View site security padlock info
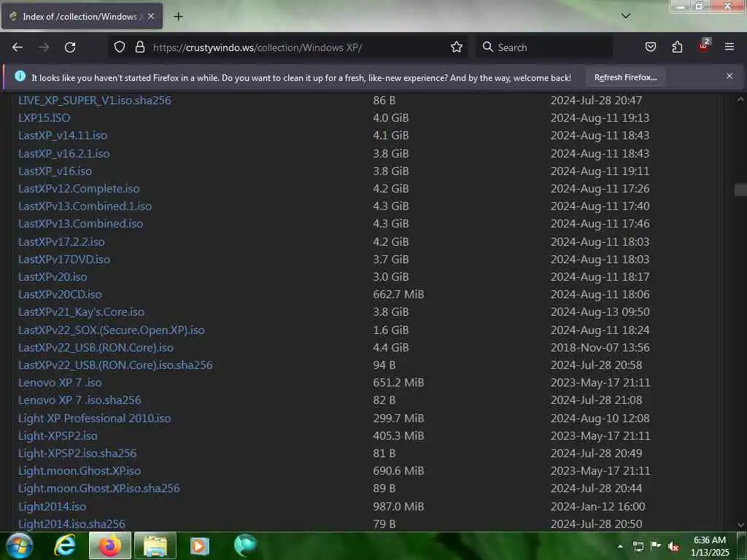Screen dimensions: 747x560 click(x=139, y=47)
